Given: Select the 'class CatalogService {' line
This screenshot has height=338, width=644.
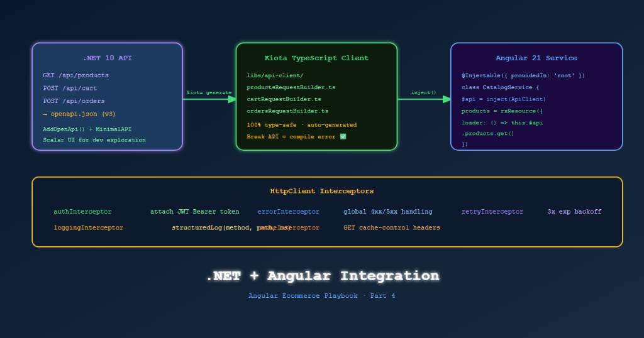Looking at the screenshot, I should pos(500,87).
